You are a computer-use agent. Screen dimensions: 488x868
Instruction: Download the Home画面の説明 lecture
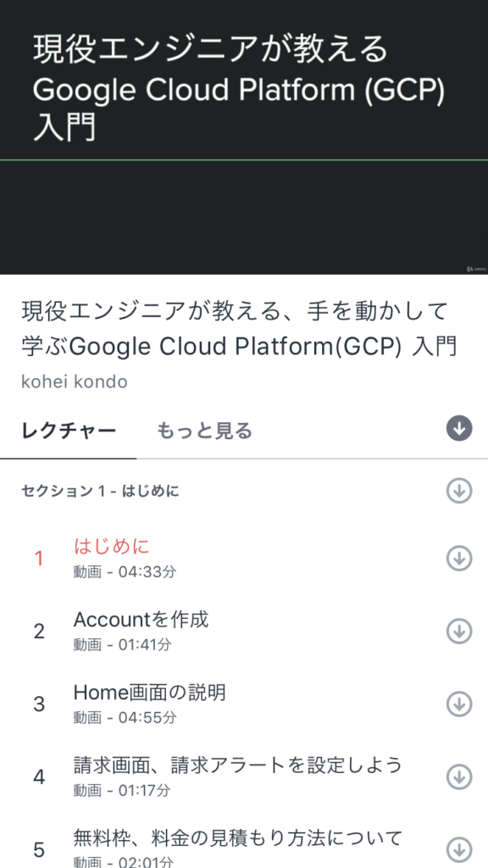[x=458, y=704]
